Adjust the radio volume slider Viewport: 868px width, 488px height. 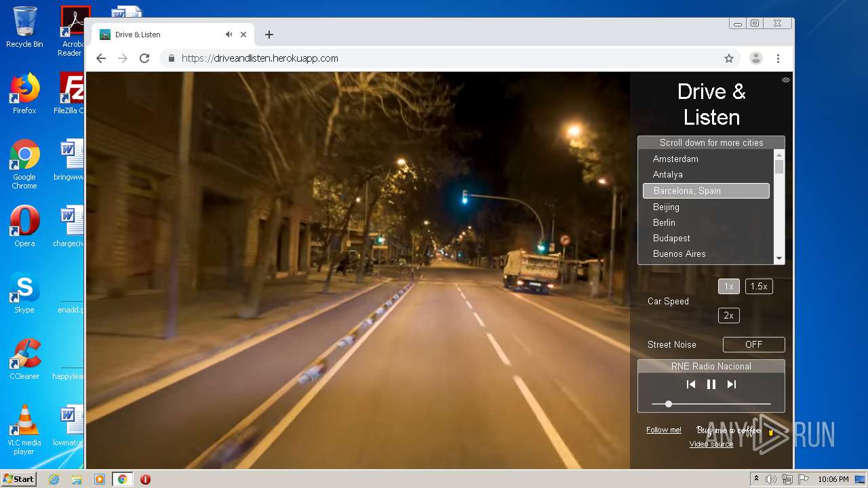pyautogui.click(x=711, y=404)
